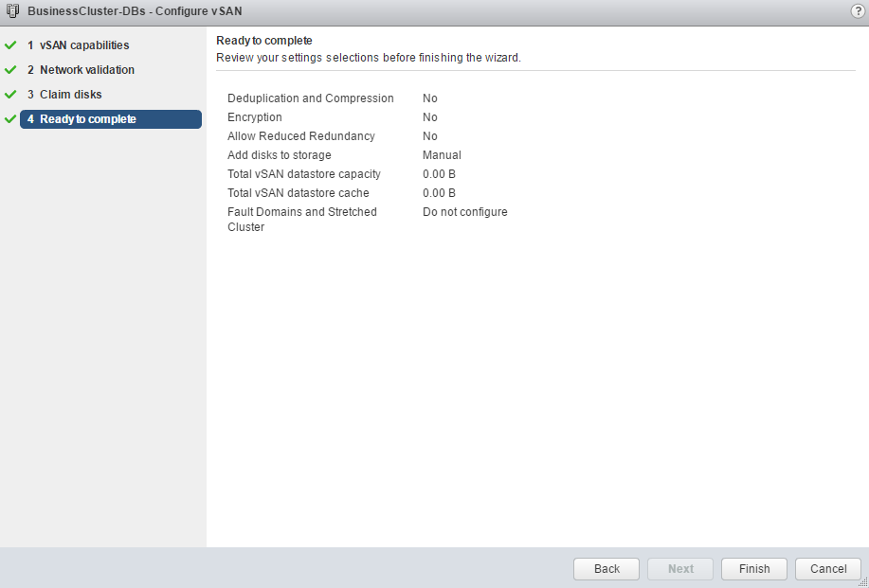Click the Manual value for Add disks
This screenshot has height=588, width=869.
click(442, 155)
